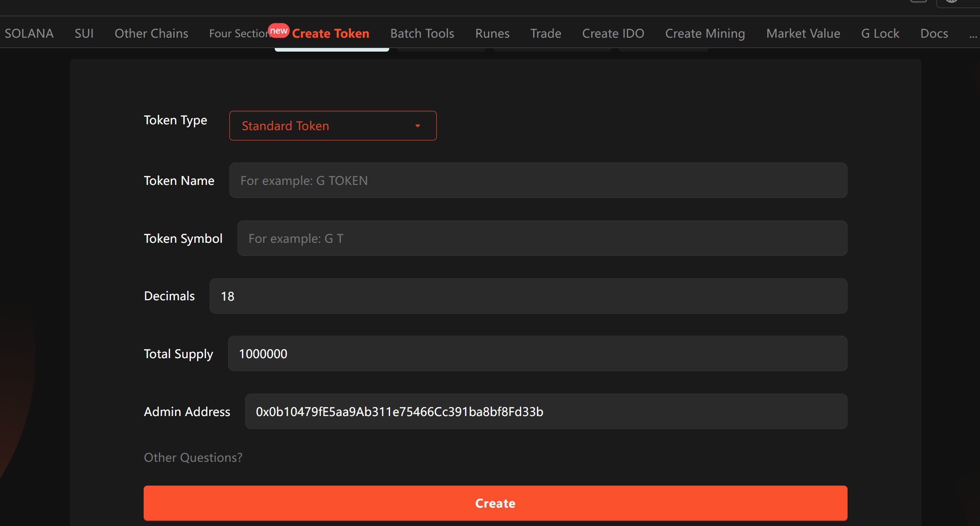Open the Docs link
The width and height of the screenshot is (980, 526).
click(934, 33)
